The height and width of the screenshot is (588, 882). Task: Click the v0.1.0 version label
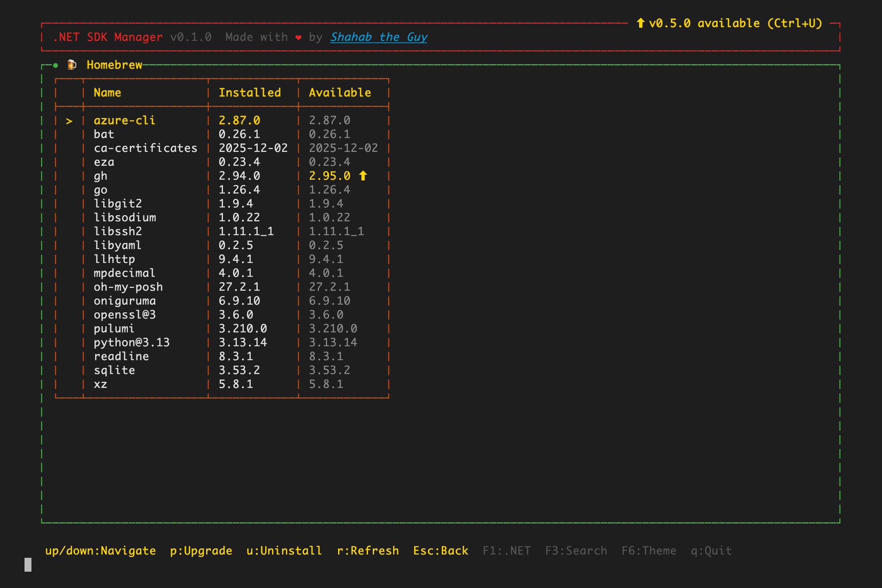(191, 37)
